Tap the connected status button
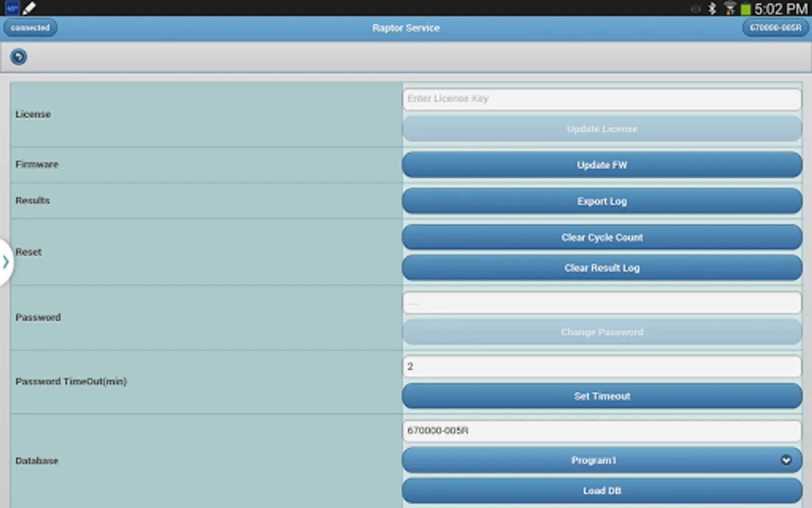This screenshot has width=812, height=508. point(30,28)
